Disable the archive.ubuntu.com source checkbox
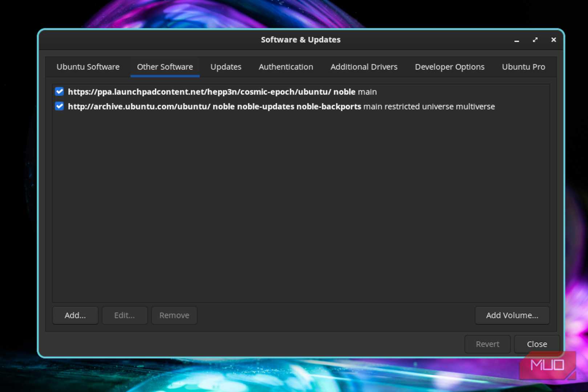588x392 pixels. click(60, 106)
